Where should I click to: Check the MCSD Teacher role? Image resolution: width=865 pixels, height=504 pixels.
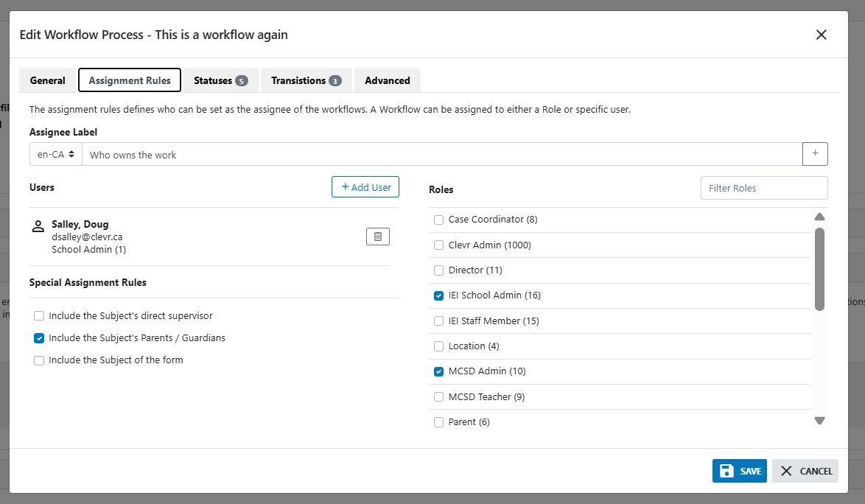(439, 397)
